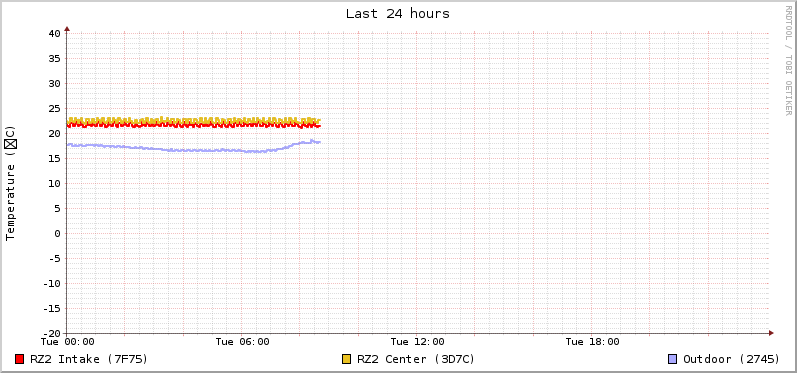797x373 pixels.
Task: Select the Outdoor (2745) legend label
Action: 731,359
